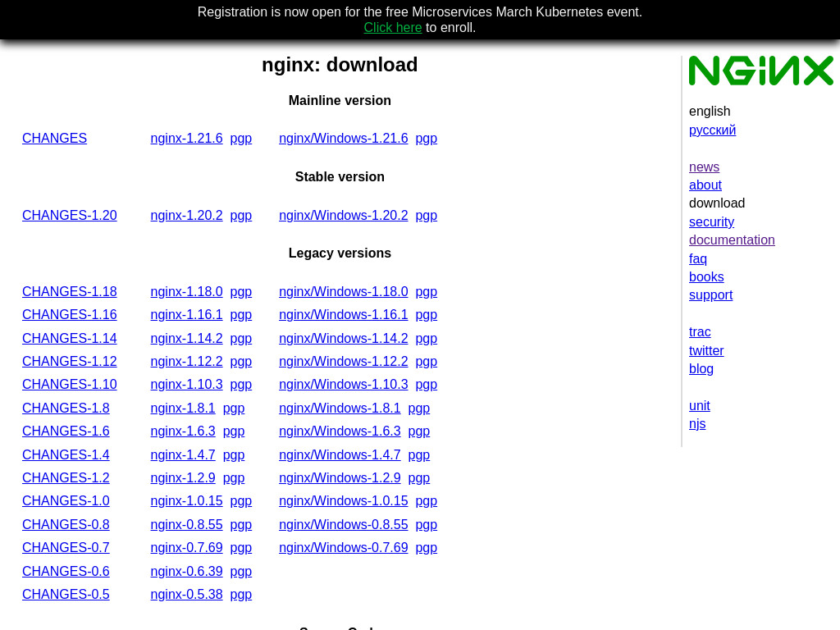Download nginx/Windows-1.2.9
This screenshot has height=630, width=840.
[340, 477]
